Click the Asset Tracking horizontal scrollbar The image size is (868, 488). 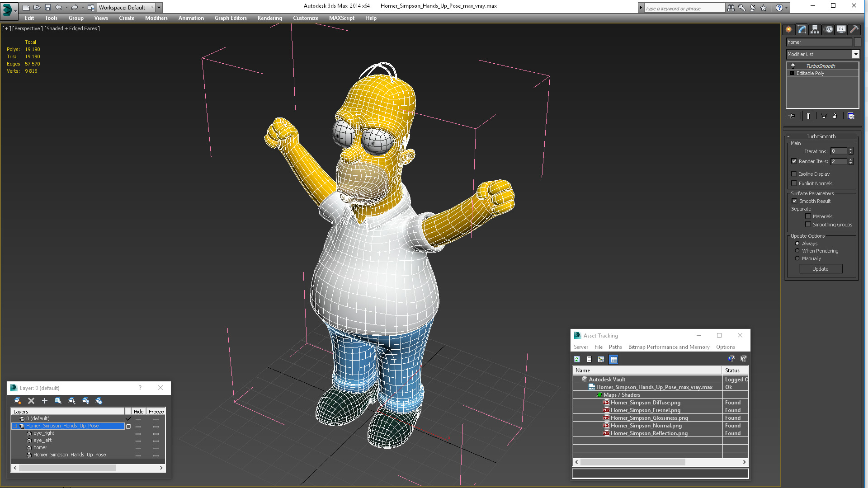click(660, 462)
